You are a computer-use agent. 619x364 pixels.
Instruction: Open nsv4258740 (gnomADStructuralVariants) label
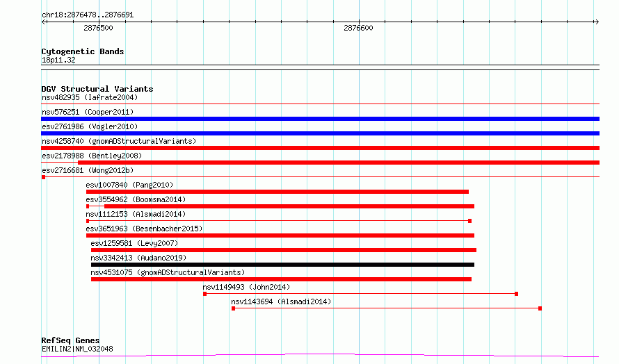119,141
